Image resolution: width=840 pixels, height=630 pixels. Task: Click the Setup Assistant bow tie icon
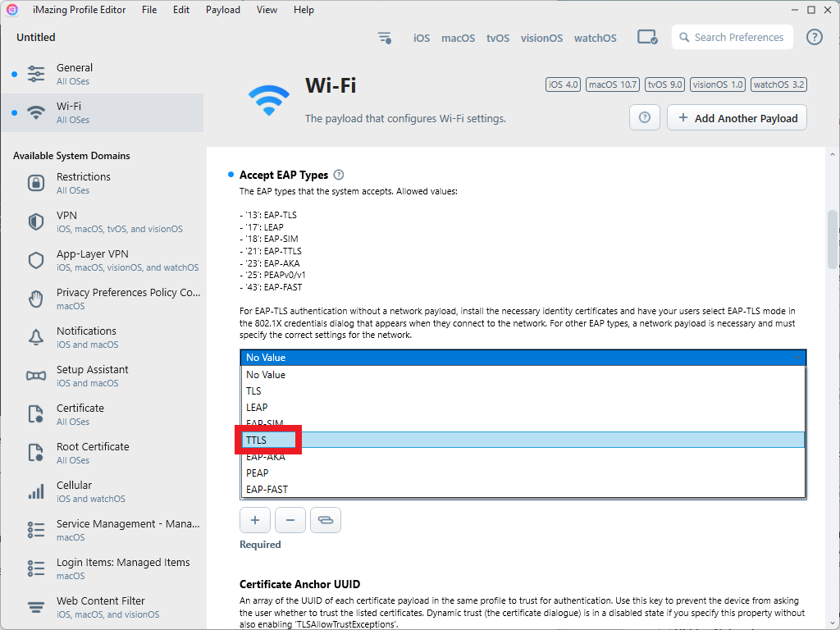click(x=36, y=376)
